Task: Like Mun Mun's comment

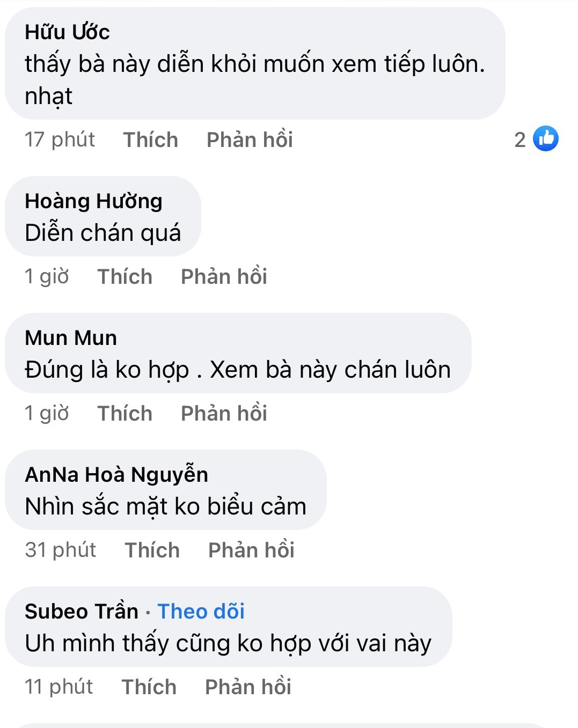Action: click(125, 414)
